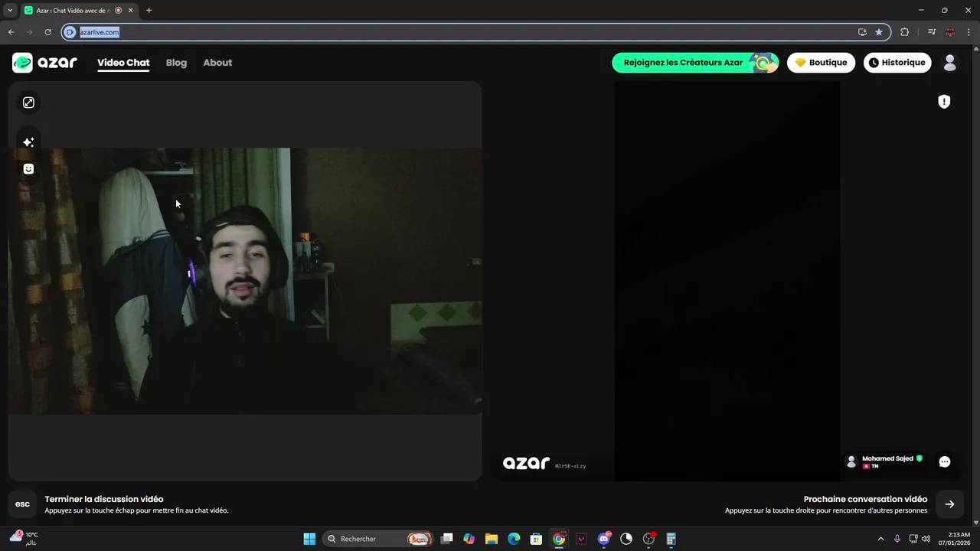Viewport: 980px width, 551px height.
Task: Select the Azar Chat Vidéo tab
Action: (x=73, y=11)
